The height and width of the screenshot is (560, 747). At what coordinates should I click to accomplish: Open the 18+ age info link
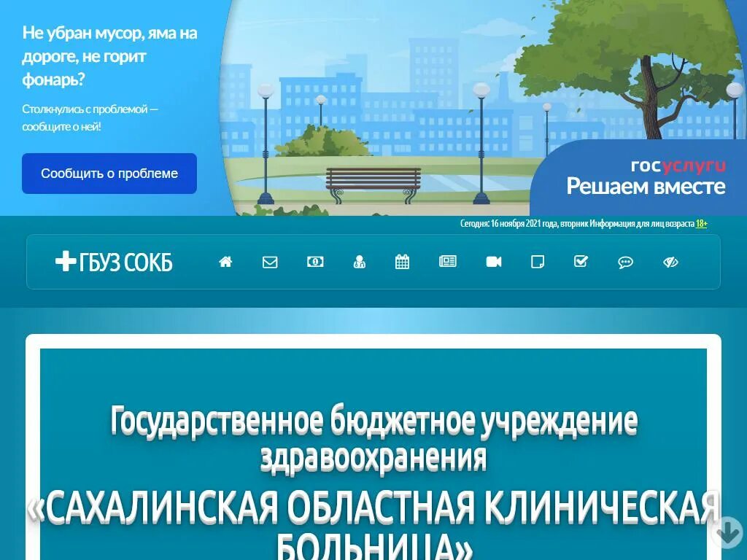point(701,223)
